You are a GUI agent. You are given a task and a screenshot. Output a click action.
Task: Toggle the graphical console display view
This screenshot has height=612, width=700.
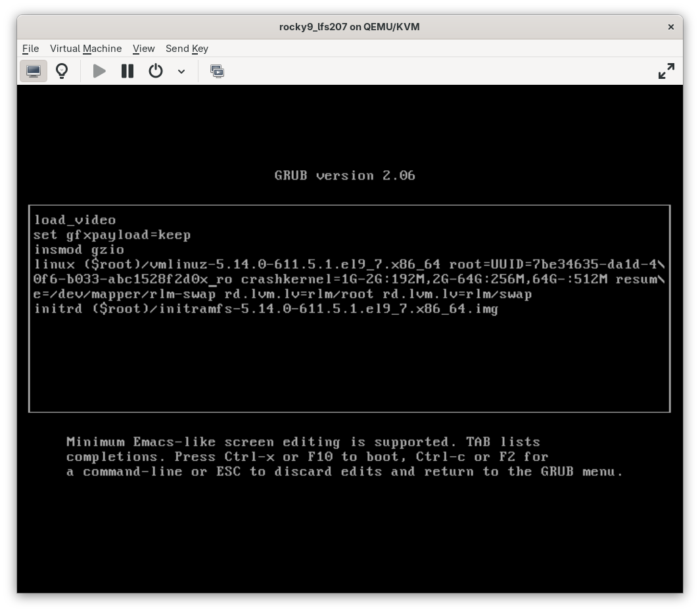pos(34,70)
